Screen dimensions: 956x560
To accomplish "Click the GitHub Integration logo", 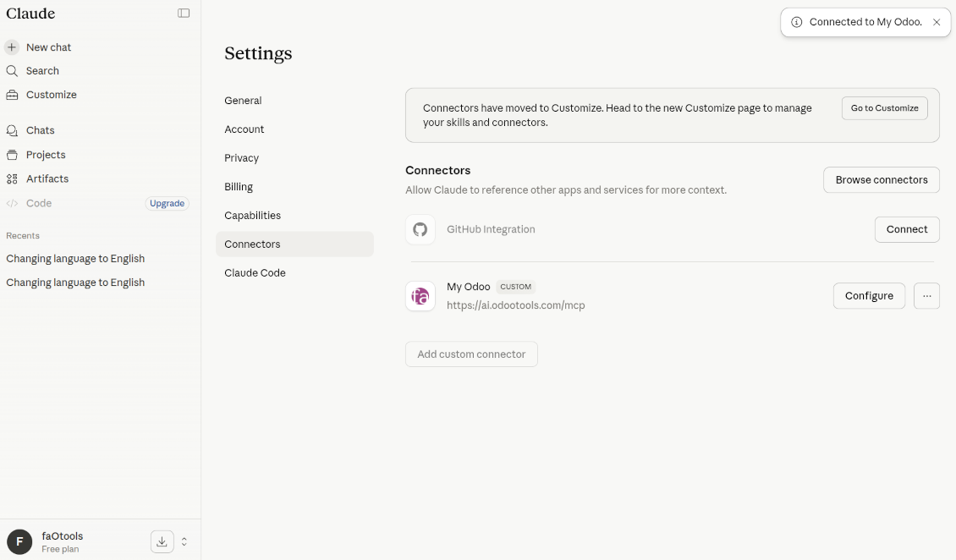I will [x=420, y=229].
